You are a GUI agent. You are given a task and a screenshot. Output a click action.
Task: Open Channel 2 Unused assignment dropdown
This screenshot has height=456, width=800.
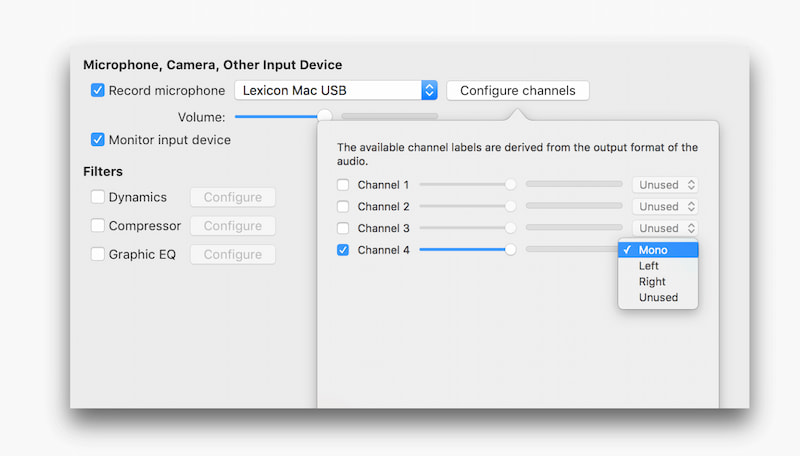coord(665,206)
